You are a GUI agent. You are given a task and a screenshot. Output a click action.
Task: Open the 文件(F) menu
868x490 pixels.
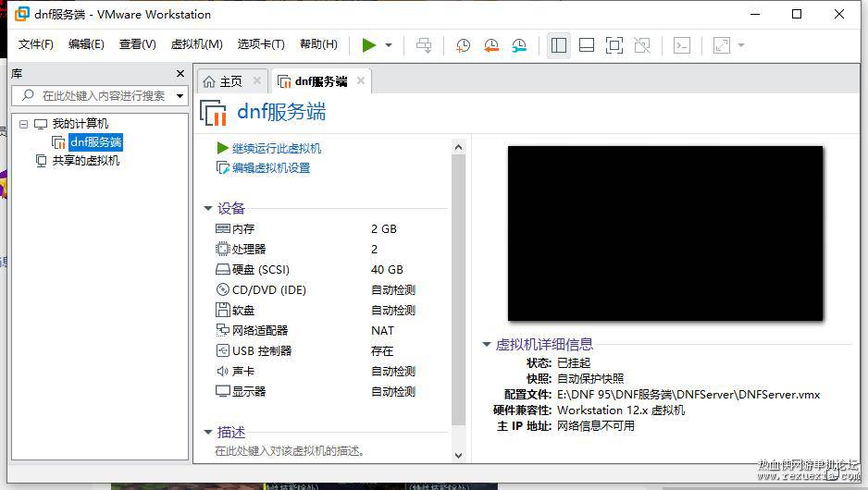[x=36, y=44]
